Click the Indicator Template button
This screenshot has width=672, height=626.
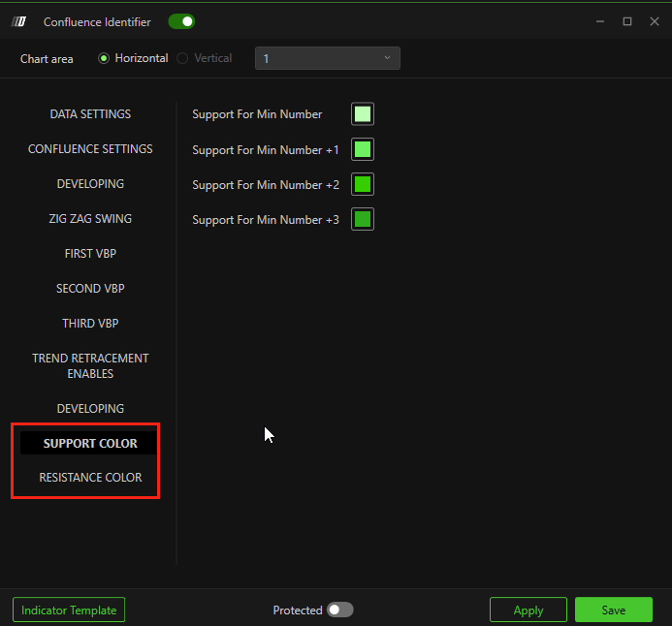[x=69, y=610]
